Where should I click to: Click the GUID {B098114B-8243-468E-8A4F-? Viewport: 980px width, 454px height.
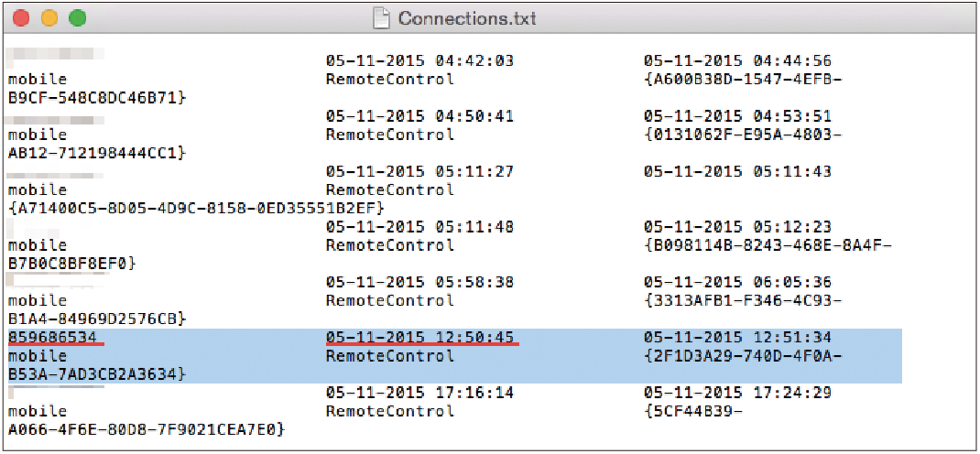tap(767, 245)
